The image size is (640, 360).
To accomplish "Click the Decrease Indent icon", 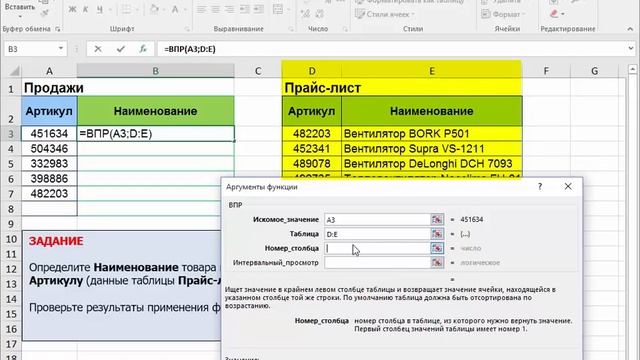I will (244, 9).
